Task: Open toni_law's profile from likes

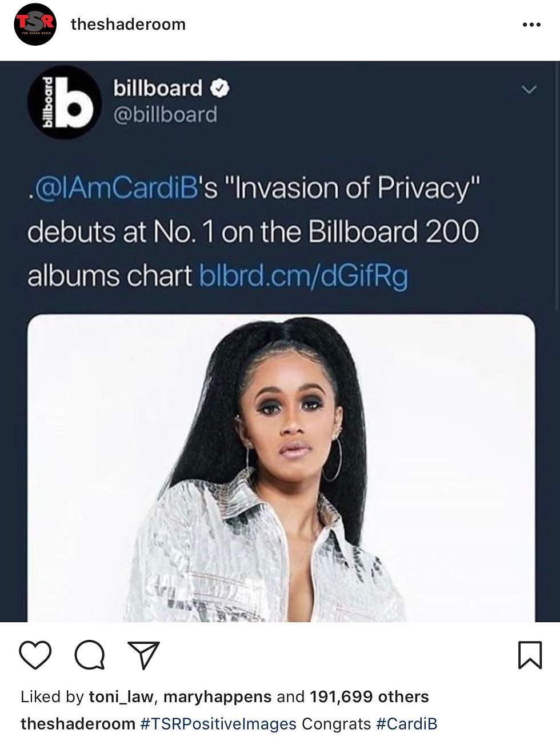Action: click(x=121, y=697)
